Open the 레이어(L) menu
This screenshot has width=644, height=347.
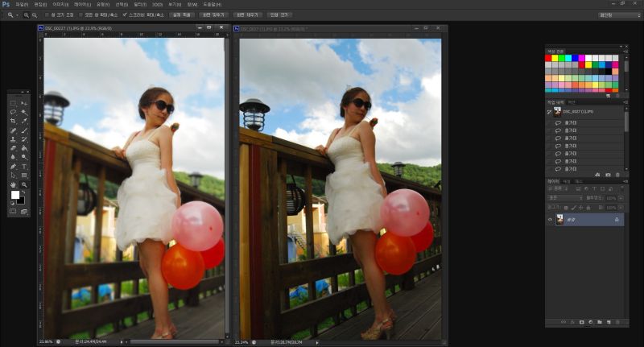[x=82, y=4]
